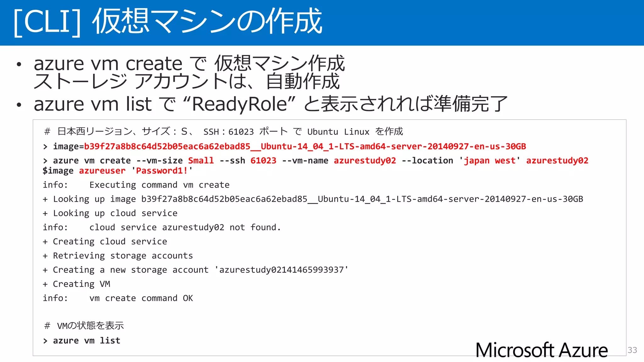Click the slide title '[CLI] 仮想マシンの作成'

168,21
